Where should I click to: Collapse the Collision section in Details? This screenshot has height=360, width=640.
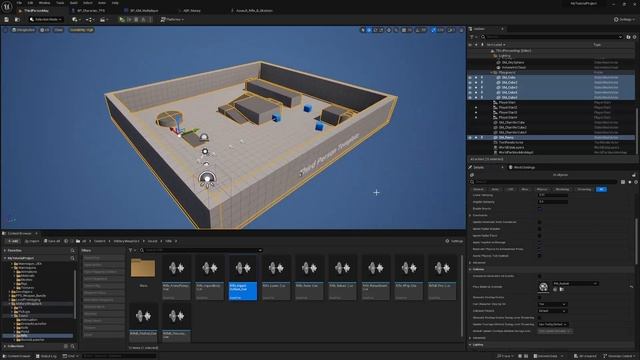coord(470,269)
